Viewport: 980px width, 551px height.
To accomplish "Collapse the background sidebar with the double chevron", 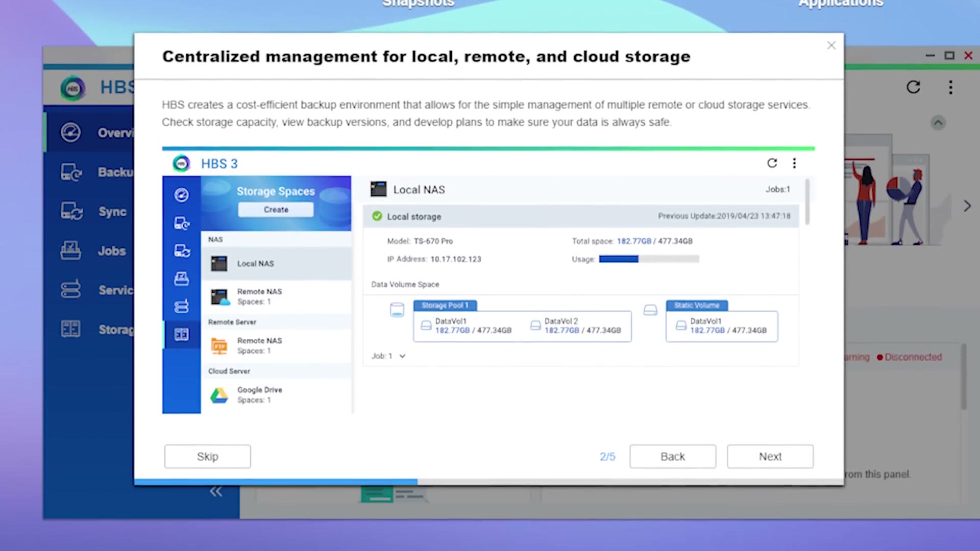I will point(216,492).
